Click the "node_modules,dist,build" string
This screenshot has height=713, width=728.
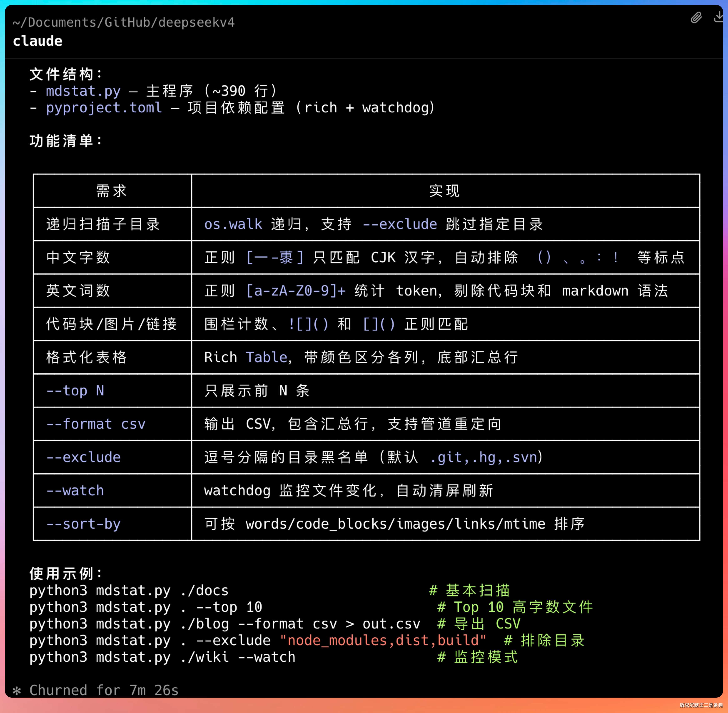pyautogui.click(x=383, y=640)
